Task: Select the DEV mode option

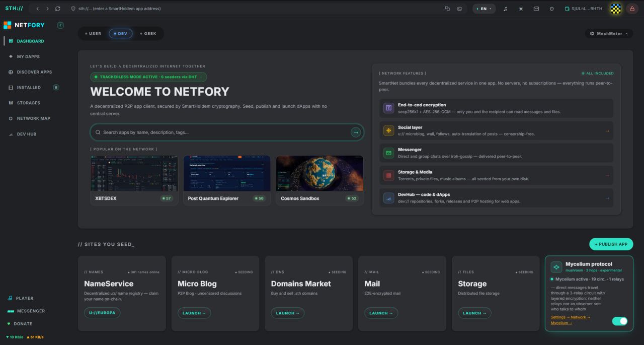Action: [x=121, y=34]
